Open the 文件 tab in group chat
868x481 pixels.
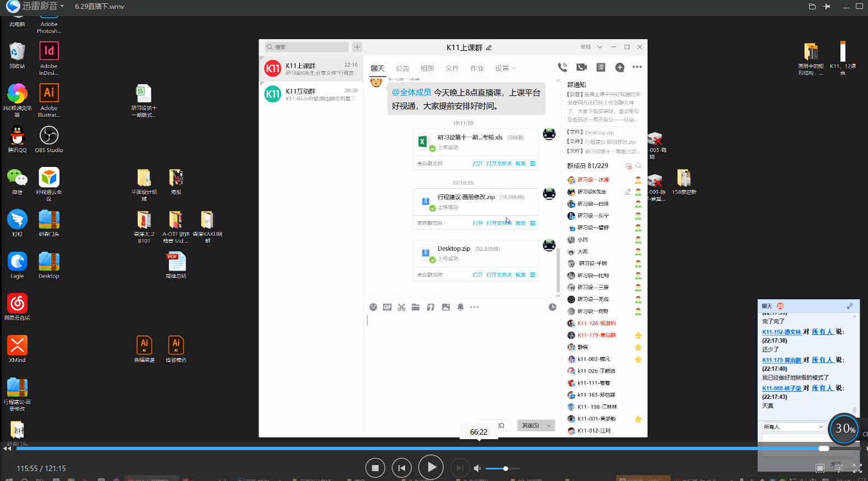(452, 68)
